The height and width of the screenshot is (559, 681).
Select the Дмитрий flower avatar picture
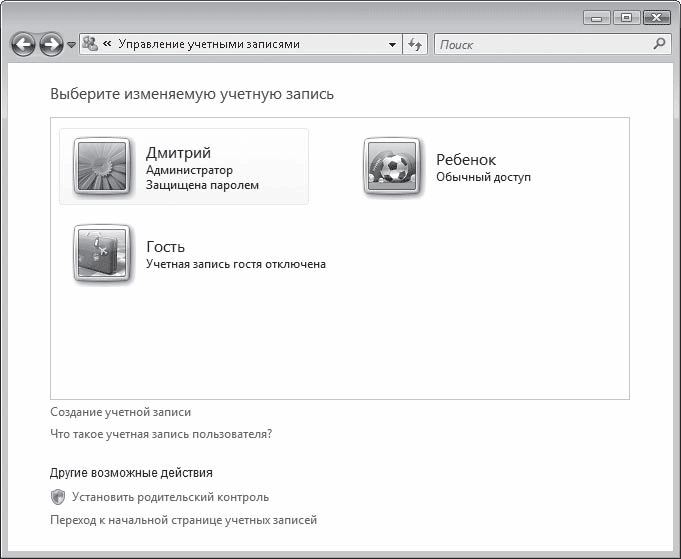pos(102,167)
